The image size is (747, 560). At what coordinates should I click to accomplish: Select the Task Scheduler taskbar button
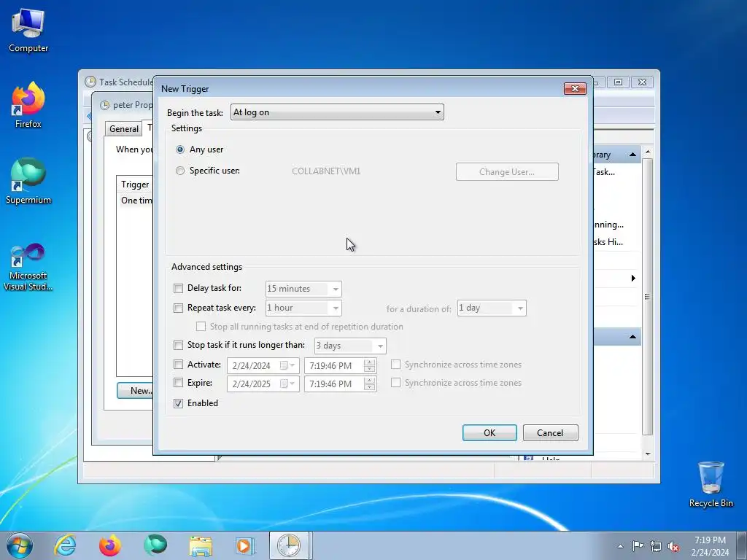click(290, 545)
